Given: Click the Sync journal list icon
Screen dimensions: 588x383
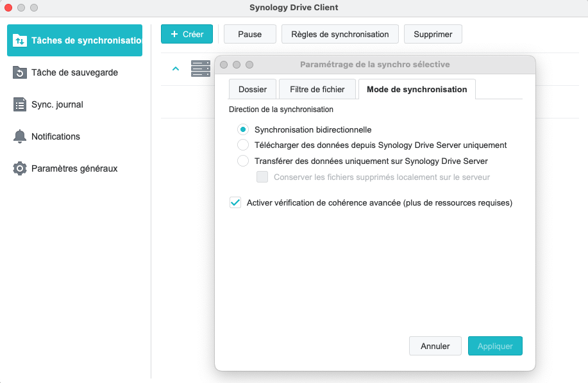Looking at the screenshot, I should 20,104.
